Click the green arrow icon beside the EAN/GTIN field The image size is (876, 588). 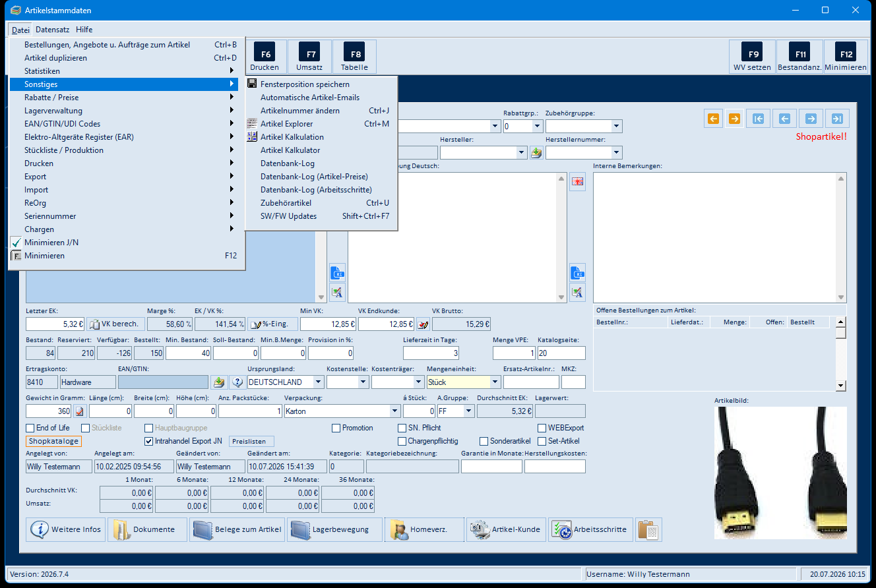point(218,382)
